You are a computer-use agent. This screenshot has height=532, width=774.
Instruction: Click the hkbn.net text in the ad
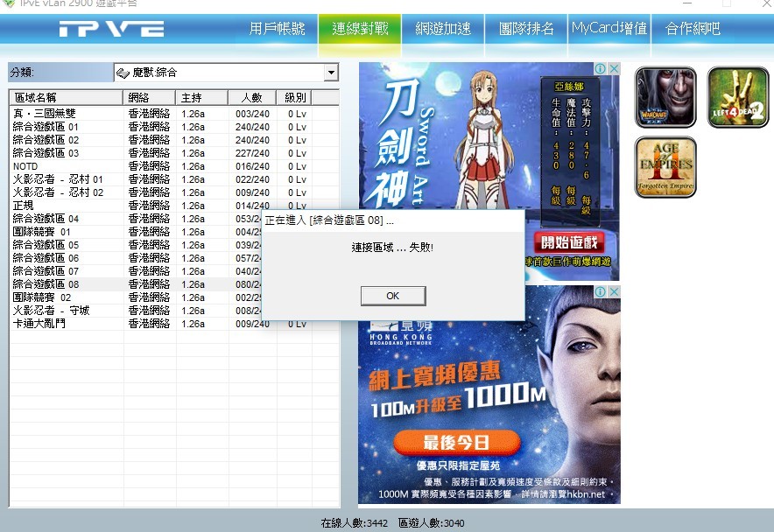pos(586,494)
